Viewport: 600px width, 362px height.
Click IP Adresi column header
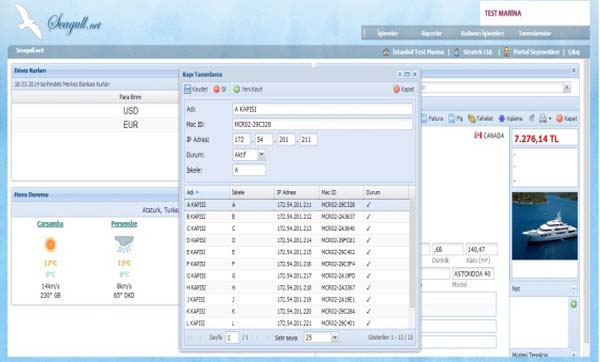coord(297,192)
